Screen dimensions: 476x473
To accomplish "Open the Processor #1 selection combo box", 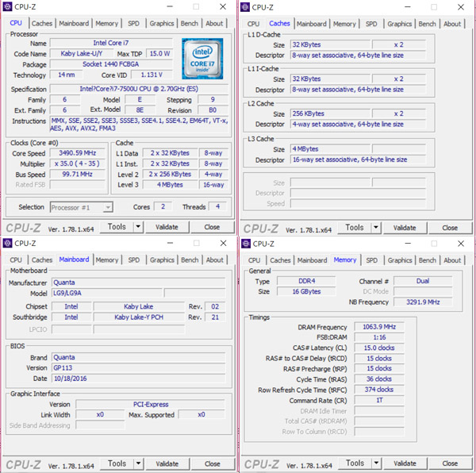I will (82, 207).
